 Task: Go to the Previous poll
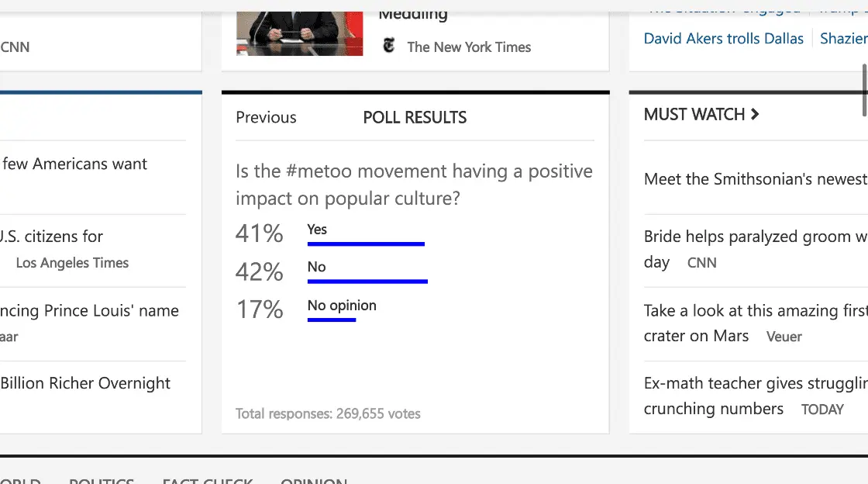[x=266, y=117]
